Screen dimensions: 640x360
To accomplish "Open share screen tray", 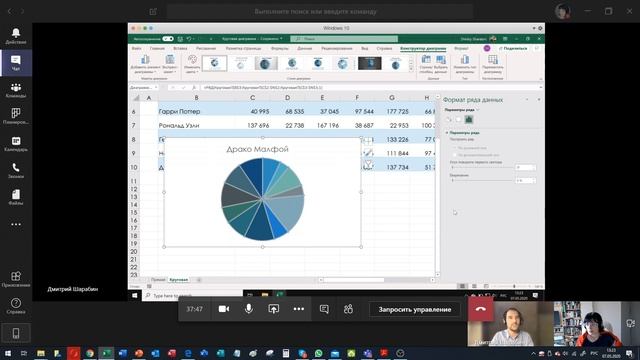I will [273, 309].
